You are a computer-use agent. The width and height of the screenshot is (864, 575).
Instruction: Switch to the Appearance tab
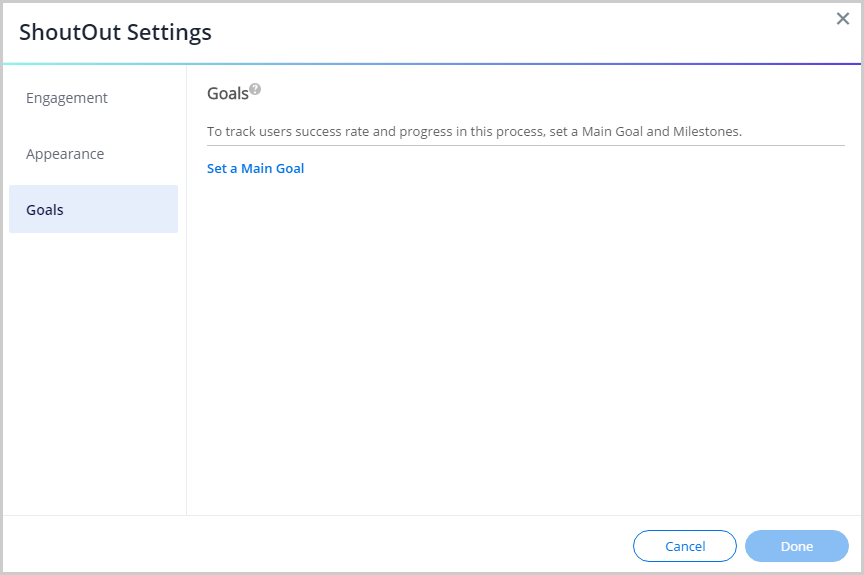click(65, 154)
